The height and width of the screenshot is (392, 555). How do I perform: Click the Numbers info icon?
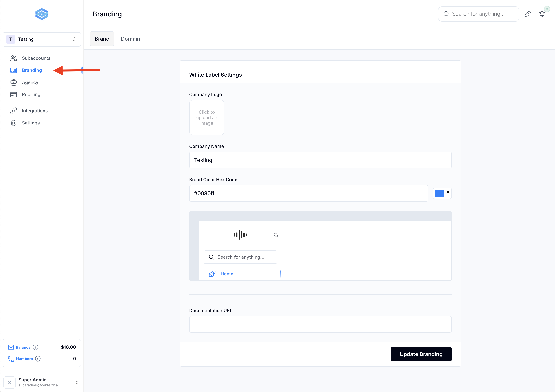(x=38, y=359)
